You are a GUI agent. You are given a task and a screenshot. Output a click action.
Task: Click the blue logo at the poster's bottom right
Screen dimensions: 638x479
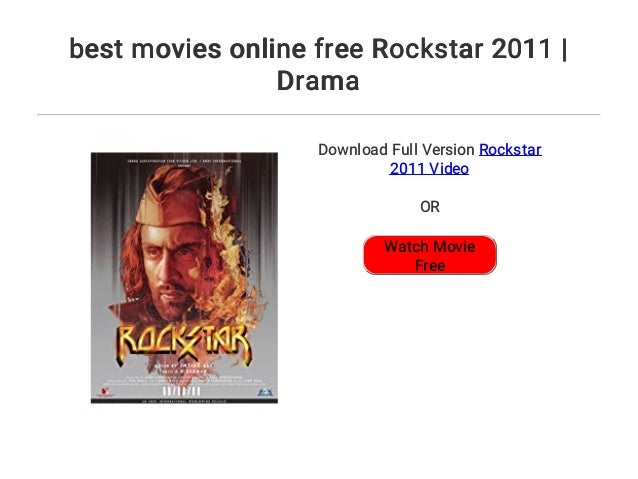coord(265,392)
